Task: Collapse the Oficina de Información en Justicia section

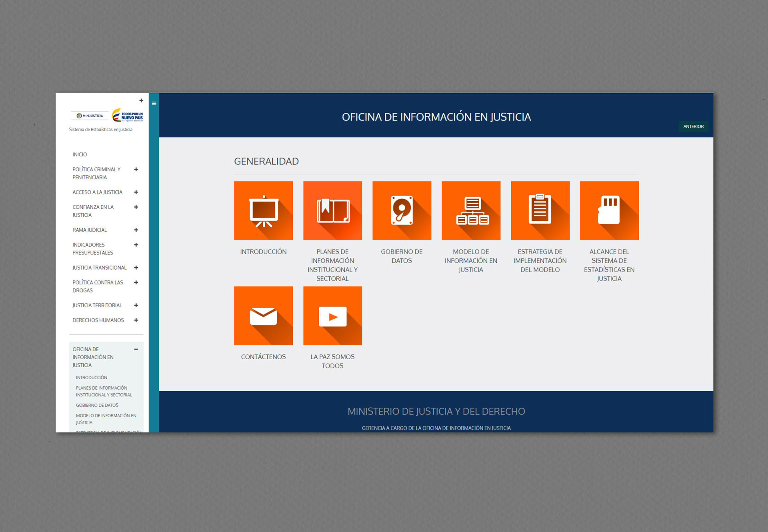Action: pyautogui.click(x=136, y=349)
